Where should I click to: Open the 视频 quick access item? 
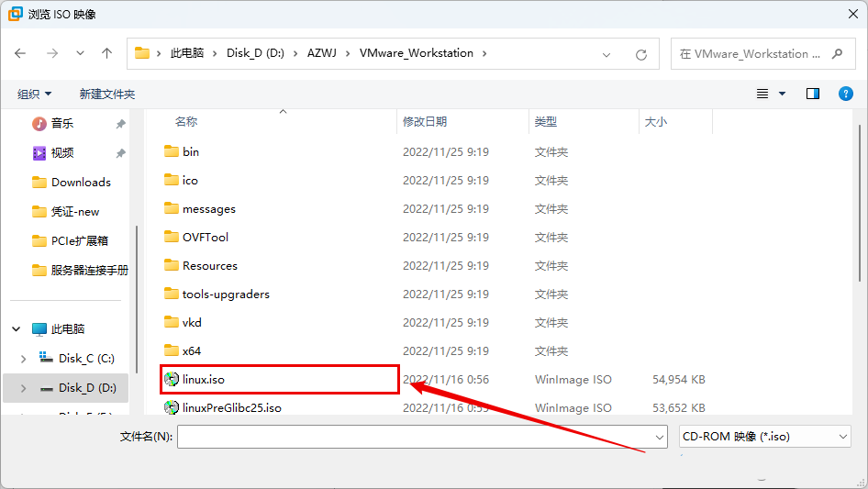pos(62,153)
